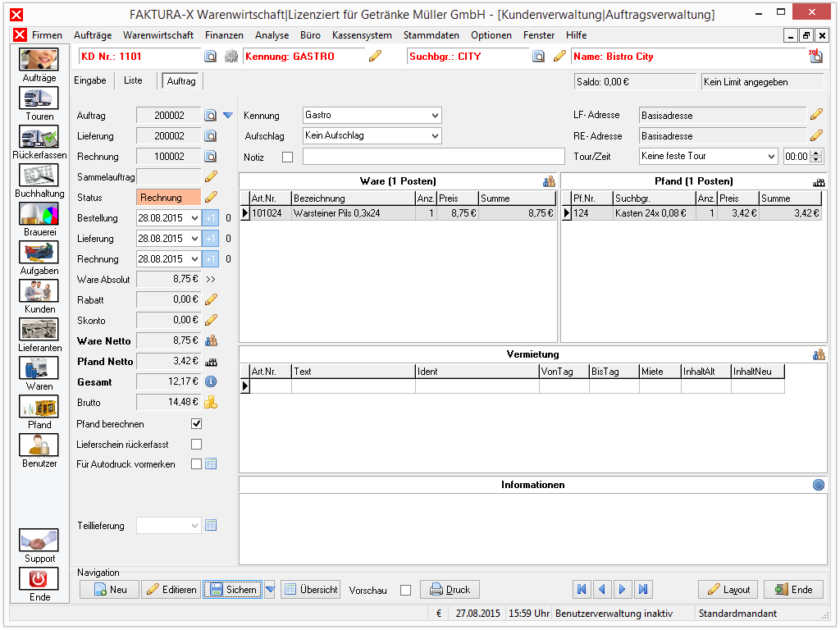The image size is (840, 630).
Task: Uncheck the Pfand berechnen checkbox
Action: (x=197, y=424)
